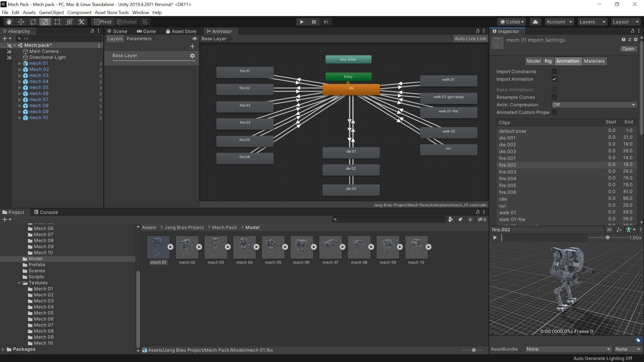644x362 pixels.
Task: Select the Hand tool in toolbar
Action: (9, 22)
